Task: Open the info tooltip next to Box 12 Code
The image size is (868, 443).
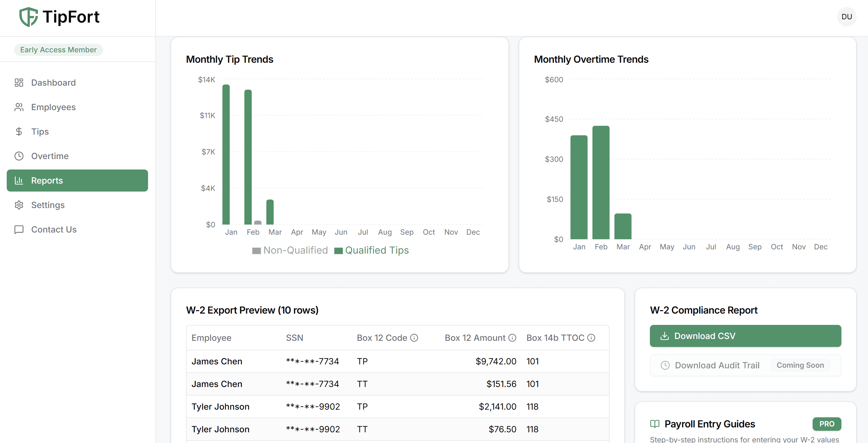Action: (414, 337)
